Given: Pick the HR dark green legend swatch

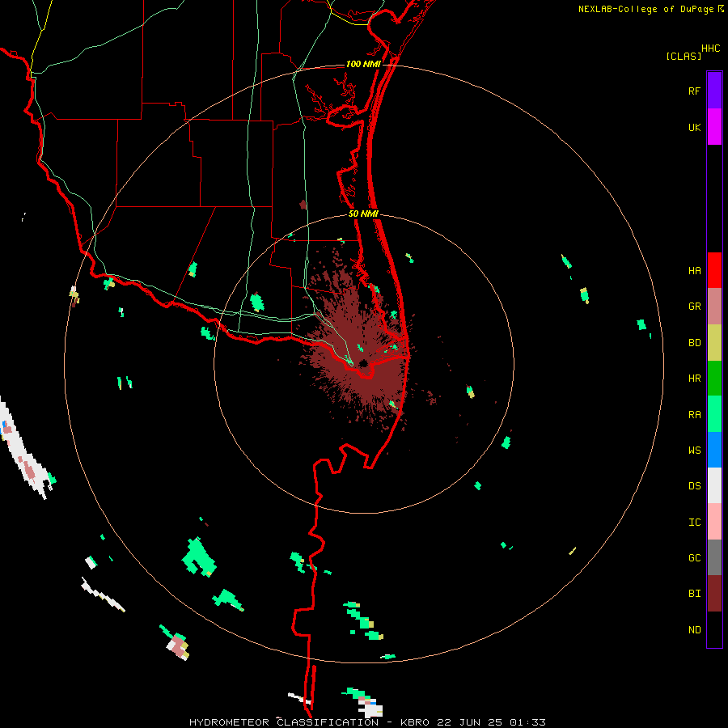Looking at the screenshot, I should tap(714, 379).
